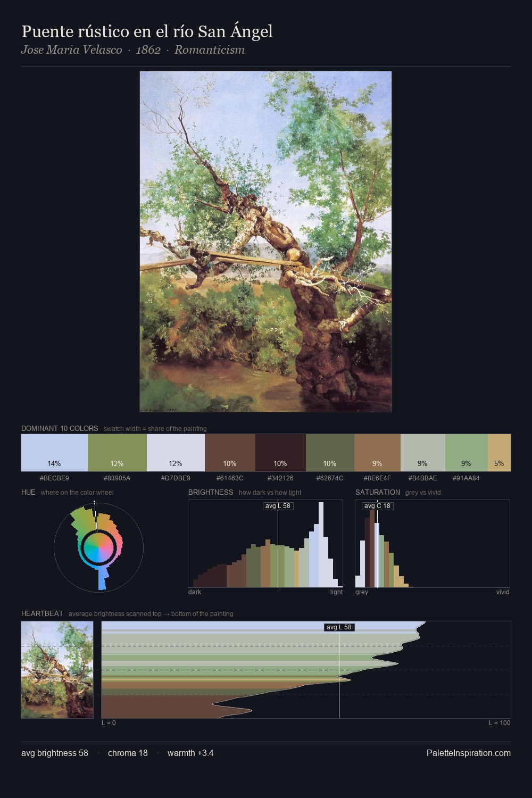Click the hex code #62674C
532x798 pixels.
click(x=330, y=478)
